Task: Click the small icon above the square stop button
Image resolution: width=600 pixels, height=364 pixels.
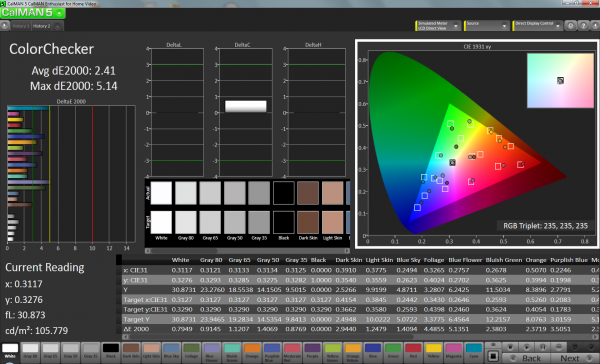Action: 493,345
